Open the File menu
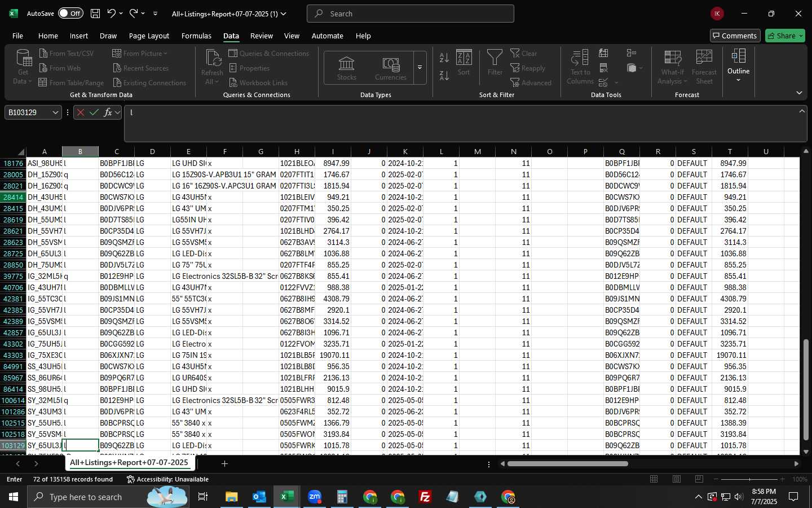The image size is (812, 508). click(18, 36)
